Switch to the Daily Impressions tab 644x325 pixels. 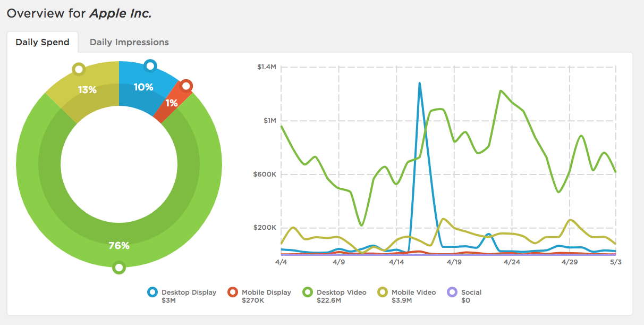(x=129, y=41)
